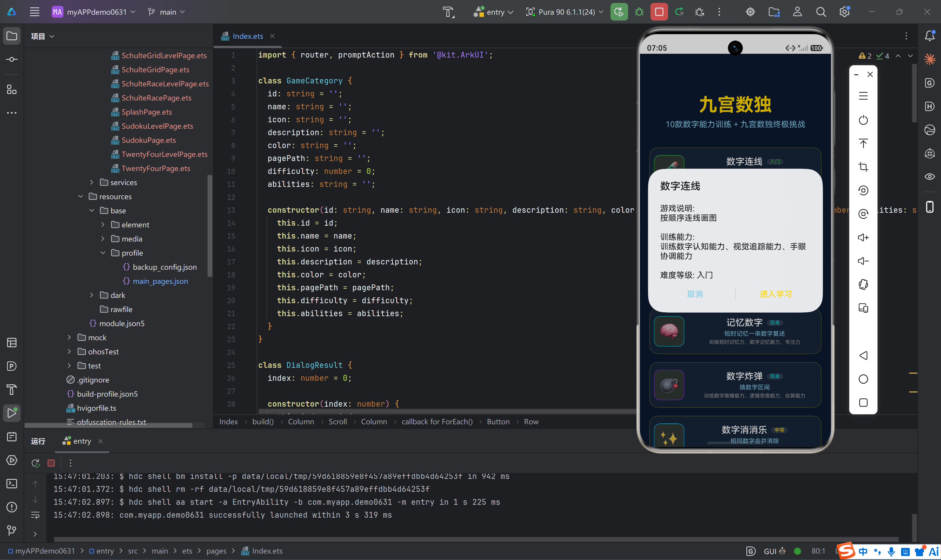Open IDE settings gear icon
Image resolution: width=941 pixels, height=560 pixels.
pos(844,12)
